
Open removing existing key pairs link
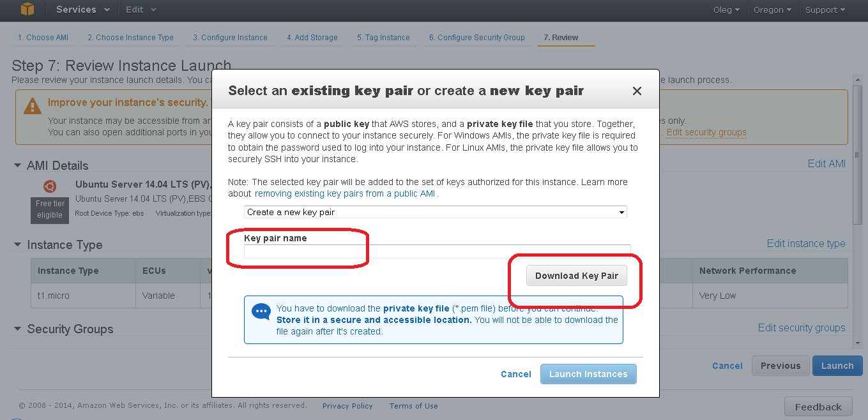click(345, 193)
